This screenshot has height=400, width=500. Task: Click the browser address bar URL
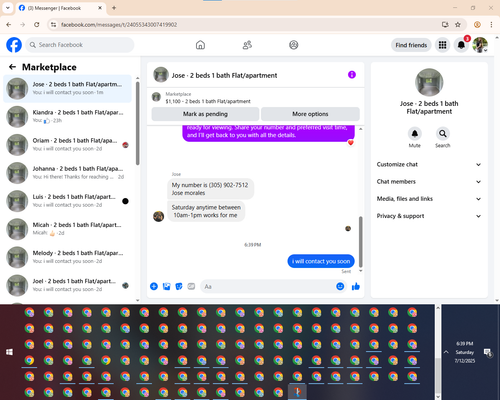click(119, 24)
